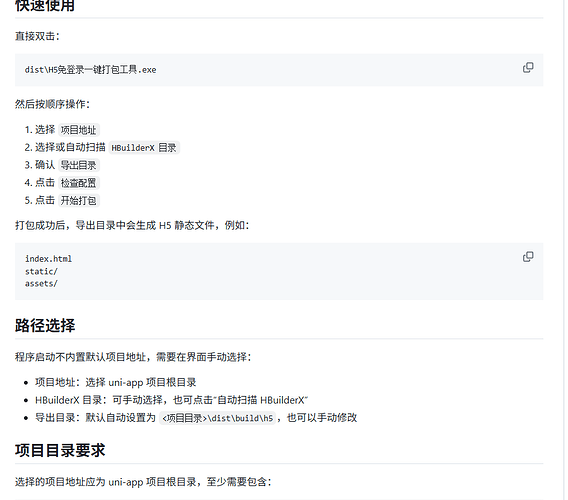This screenshot has width=568, height=500.
Task: Click the static/ line in code block
Action: pos(41,271)
